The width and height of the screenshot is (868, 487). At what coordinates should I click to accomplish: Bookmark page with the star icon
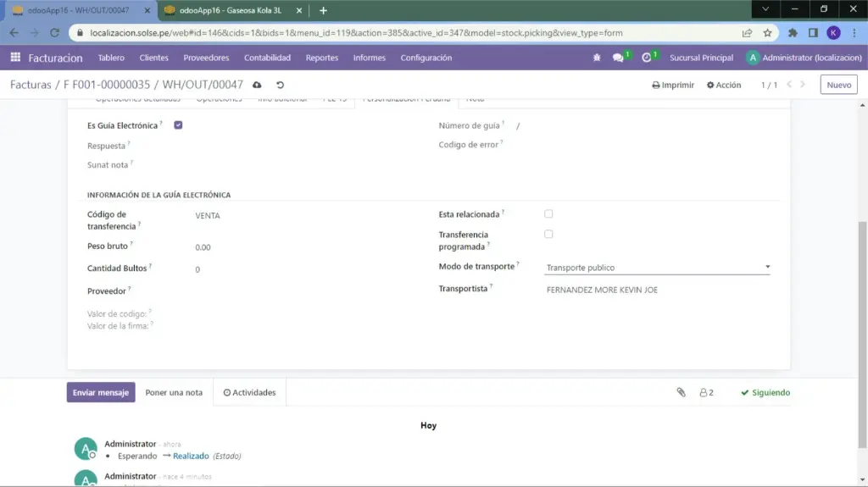click(x=767, y=33)
